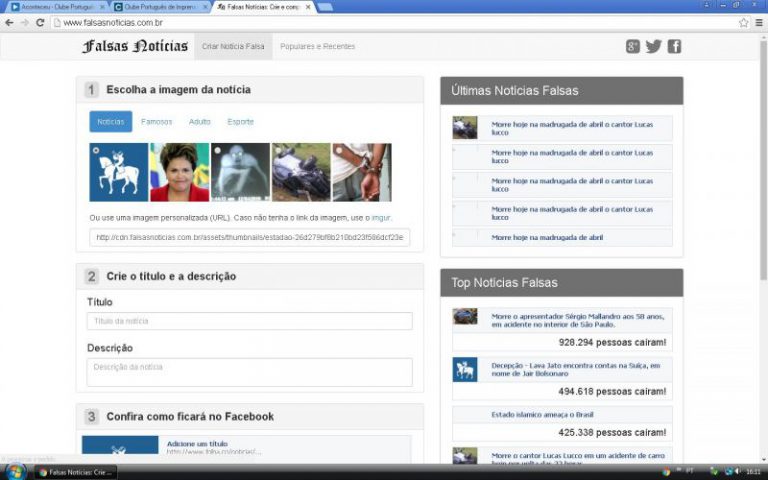Select radio button on handcuffs image
The height and width of the screenshot is (480, 768).
339,150
